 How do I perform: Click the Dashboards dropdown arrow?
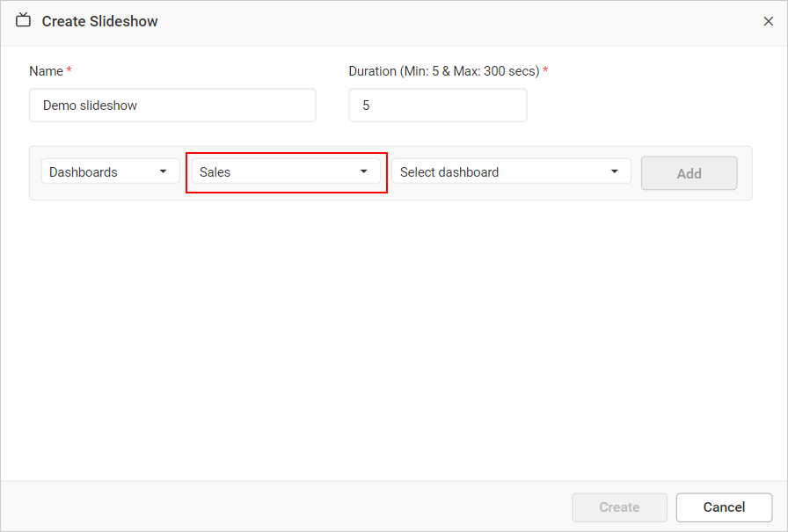pyautogui.click(x=164, y=171)
